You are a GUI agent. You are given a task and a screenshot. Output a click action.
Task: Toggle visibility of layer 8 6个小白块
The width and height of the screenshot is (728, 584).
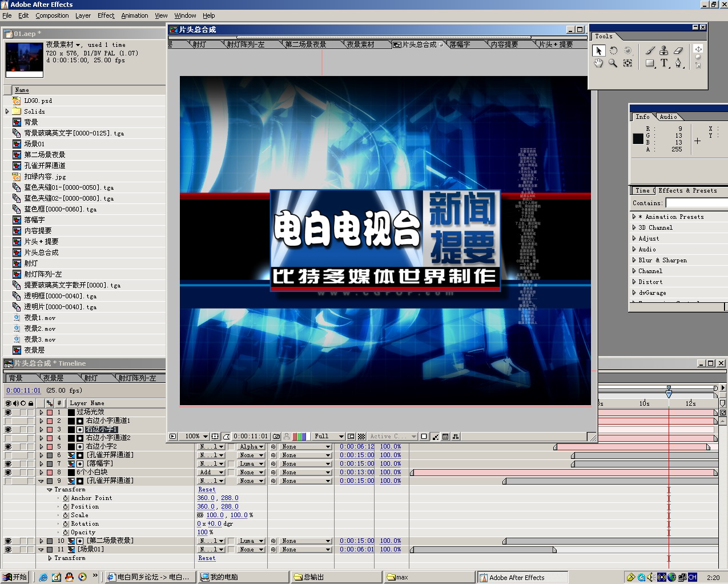point(8,473)
